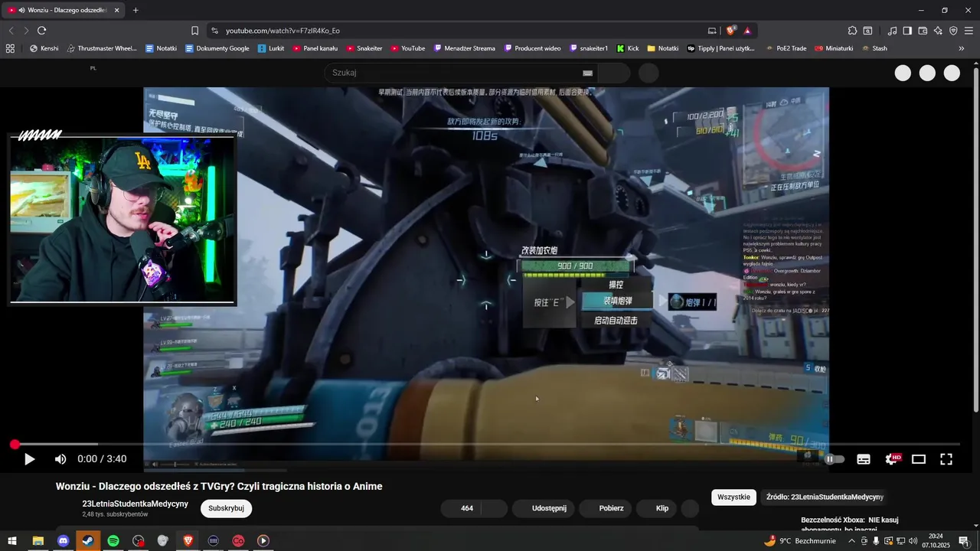The height and width of the screenshot is (551, 980).
Task: Mute the video volume speaker icon
Action: pos(60,459)
